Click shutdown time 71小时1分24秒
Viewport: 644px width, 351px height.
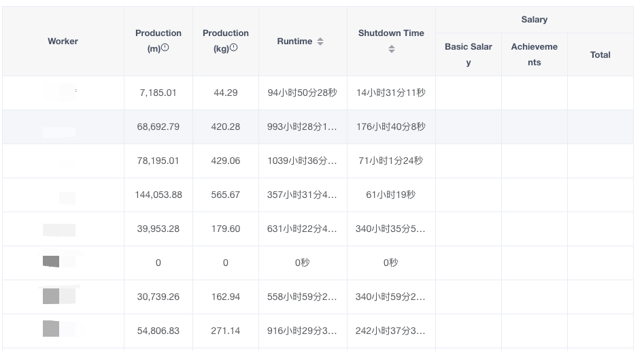(x=391, y=161)
